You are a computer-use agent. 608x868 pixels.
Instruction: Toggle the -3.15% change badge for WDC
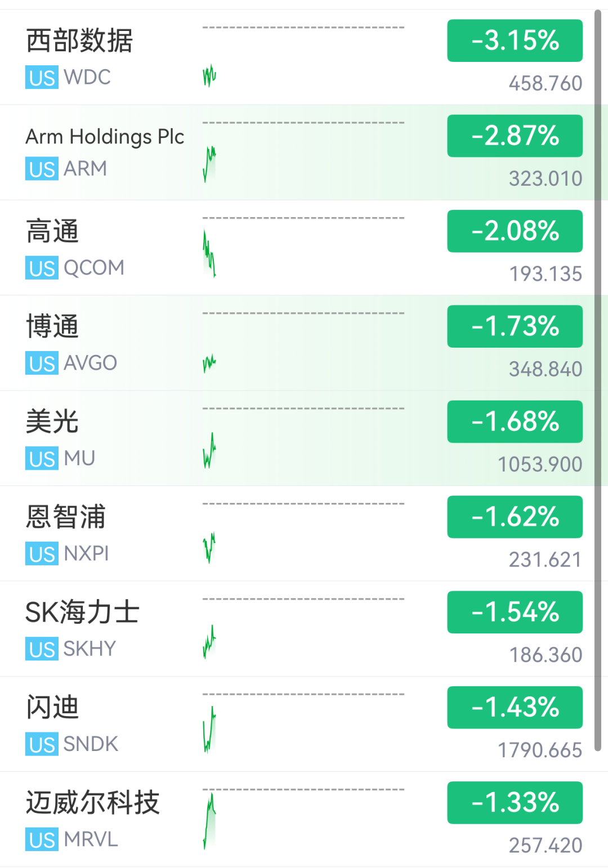click(515, 41)
